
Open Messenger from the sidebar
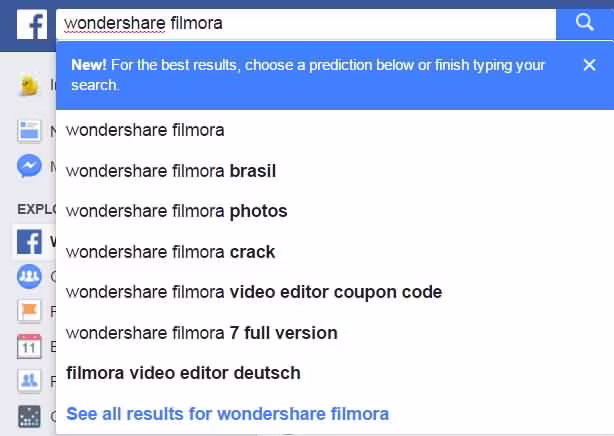click(x=30, y=166)
